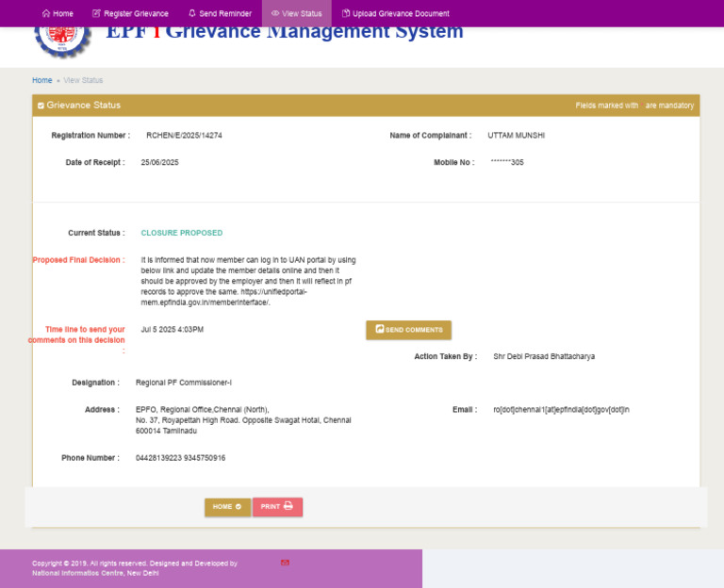Screen dimensions: 724x588
Task: Click designation Regional PF Commissioner-I
Action: (x=184, y=383)
